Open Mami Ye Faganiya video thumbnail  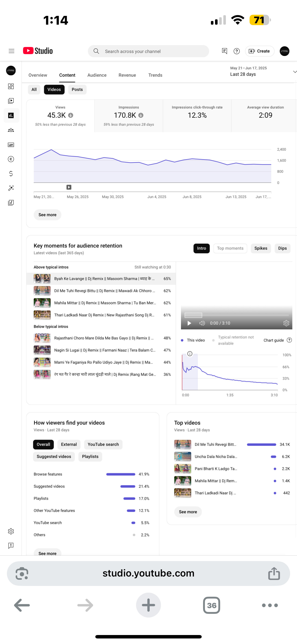pos(42,362)
